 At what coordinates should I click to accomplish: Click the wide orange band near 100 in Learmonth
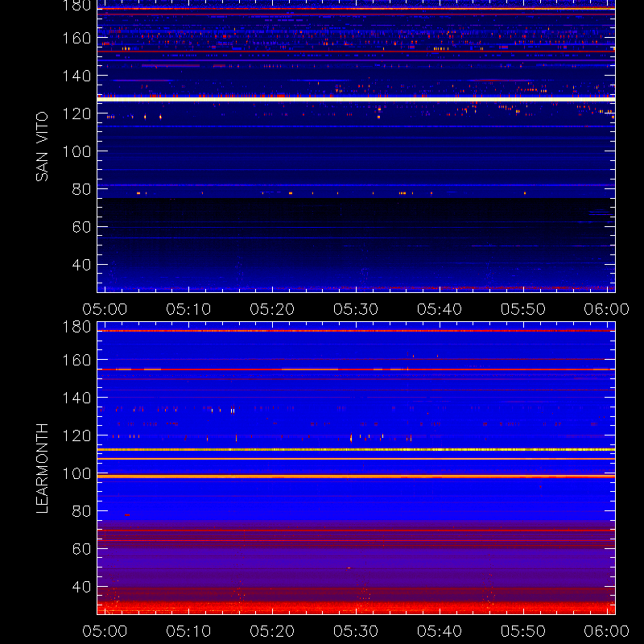point(356,477)
